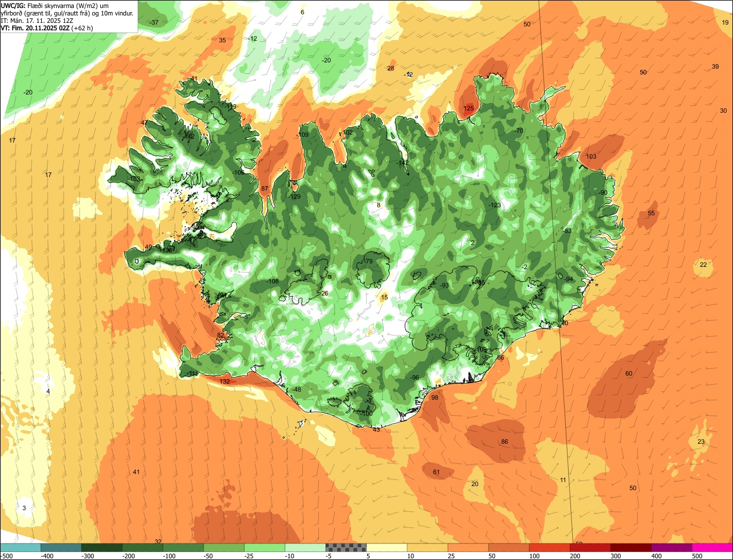The width and height of the screenshot is (733, 560).
Task: Click the legend swatch between 50 and 100
Action: [509, 547]
